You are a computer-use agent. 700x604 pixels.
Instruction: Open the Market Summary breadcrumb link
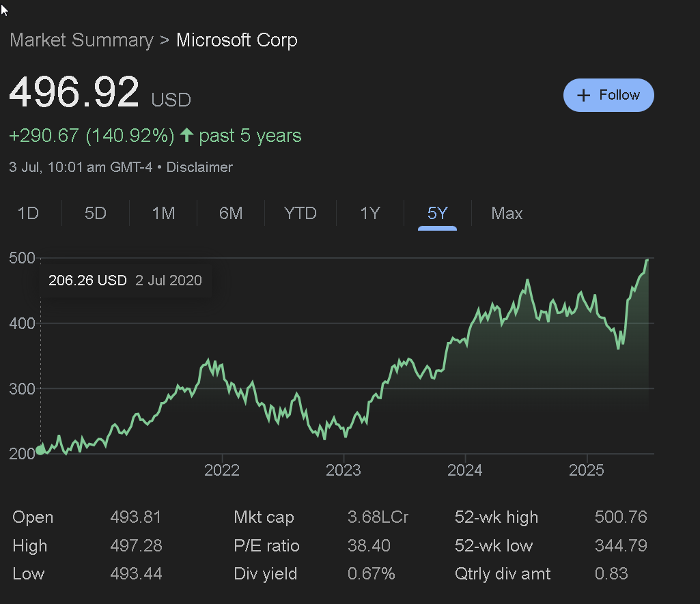pyautogui.click(x=82, y=40)
